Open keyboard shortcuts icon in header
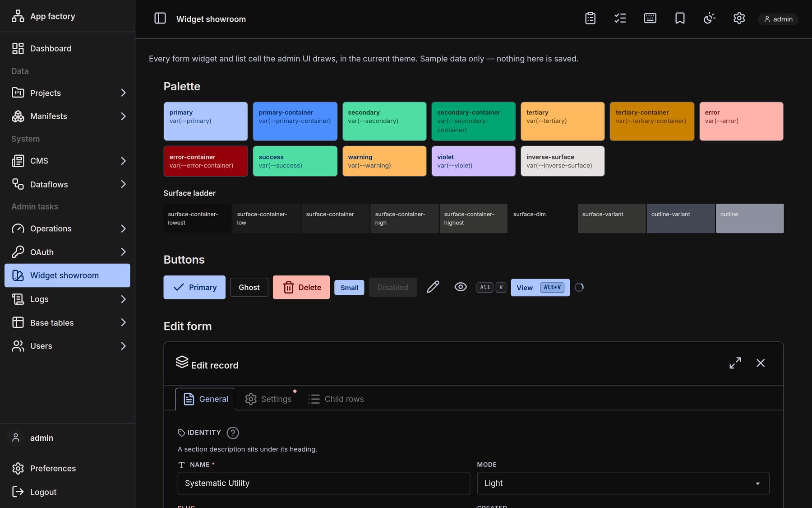 [x=650, y=19]
